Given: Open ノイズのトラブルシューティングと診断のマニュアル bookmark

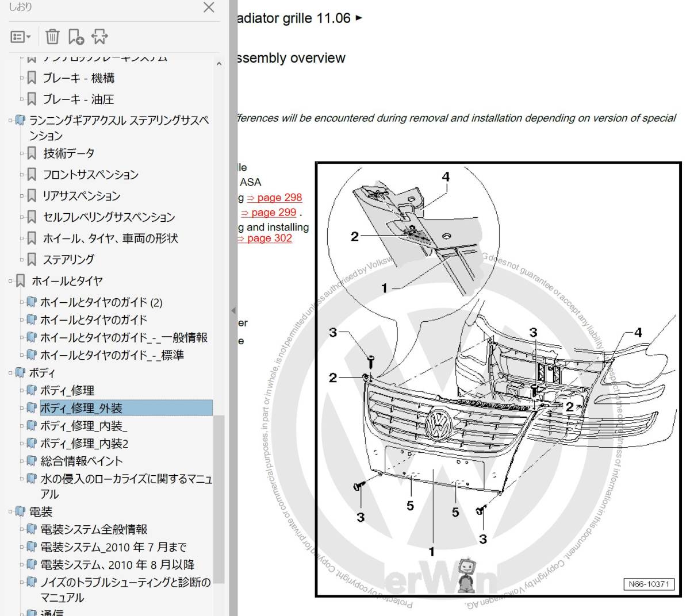Looking at the screenshot, I should pos(125,590).
